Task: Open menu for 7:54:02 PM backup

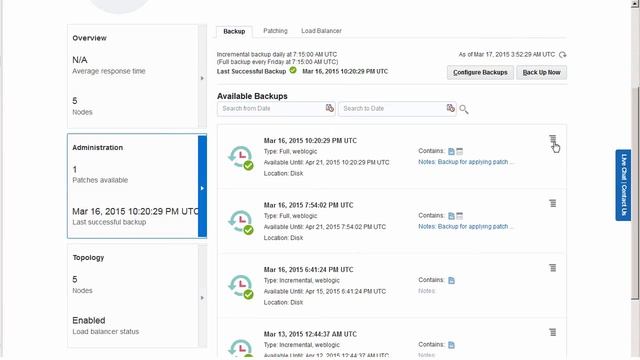Action: [x=552, y=203]
